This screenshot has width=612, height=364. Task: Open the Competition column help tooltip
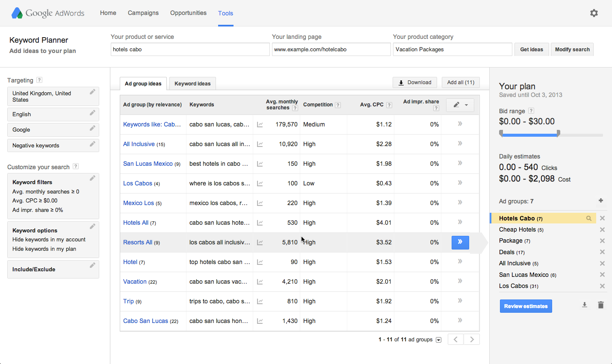tap(338, 105)
